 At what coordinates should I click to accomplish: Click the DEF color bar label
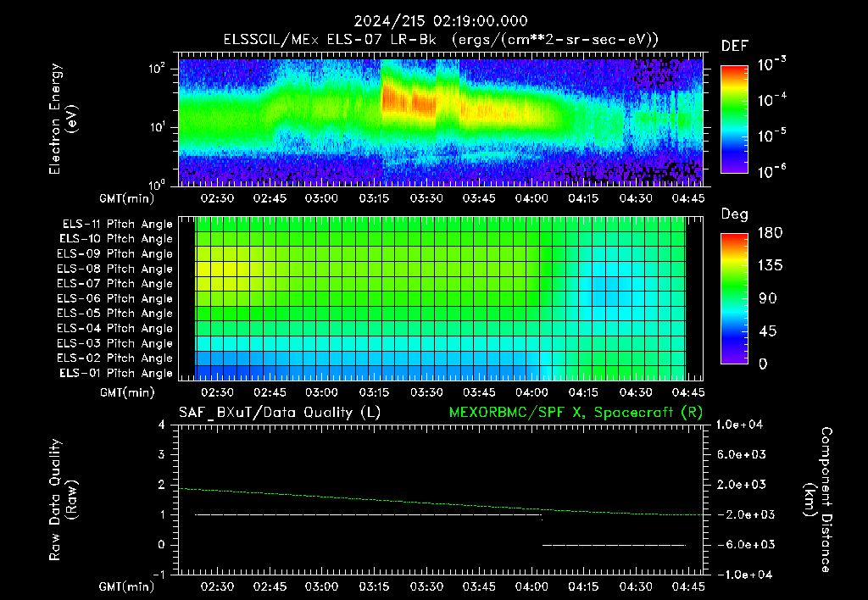click(735, 47)
